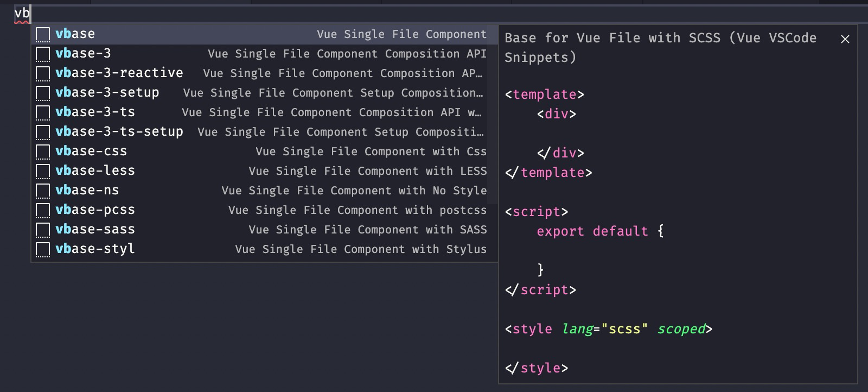Choose the vbase-less completion

point(264,171)
